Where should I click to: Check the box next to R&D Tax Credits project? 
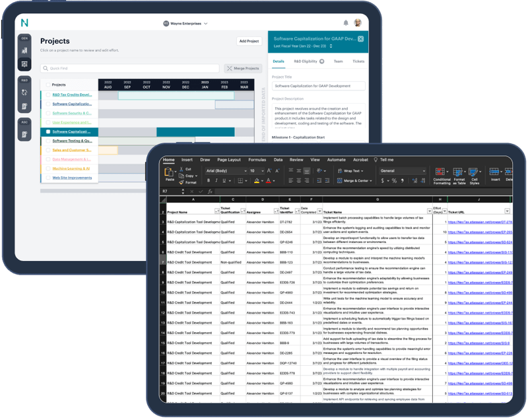48,95
